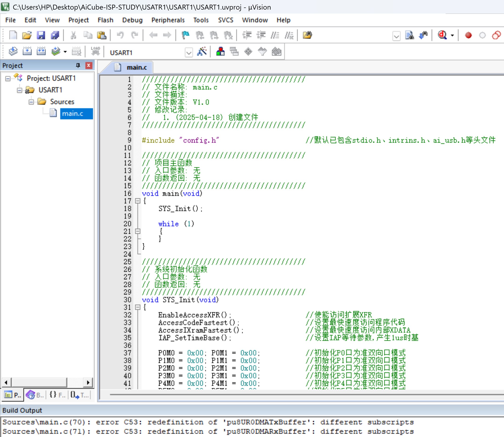This screenshot has width=504, height=437.
Task: Rebuild all target files icon
Action: [41, 51]
